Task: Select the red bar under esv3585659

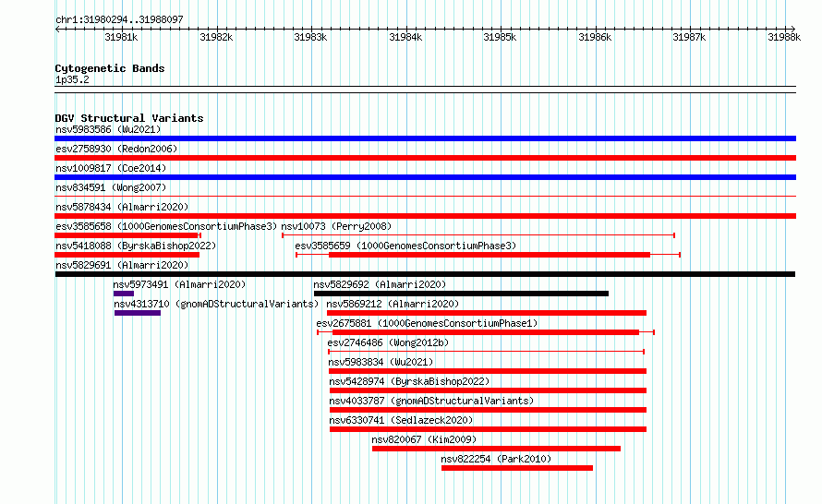Action: (490, 255)
